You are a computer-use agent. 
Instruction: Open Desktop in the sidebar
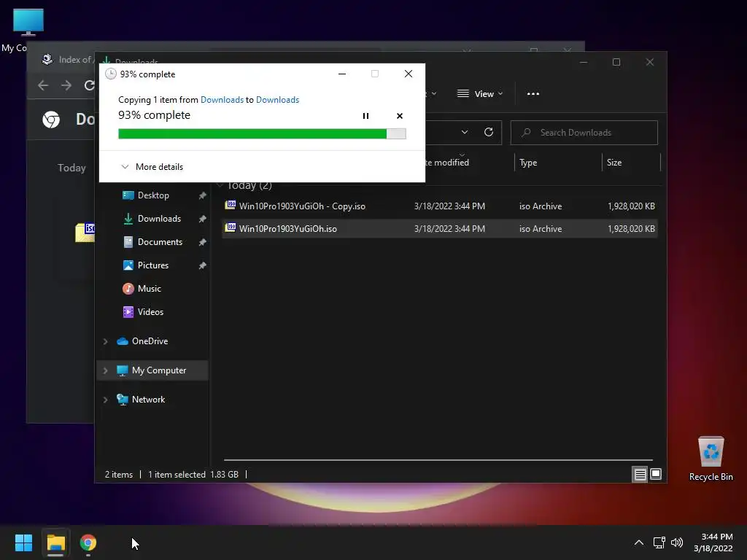click(153, 195)
